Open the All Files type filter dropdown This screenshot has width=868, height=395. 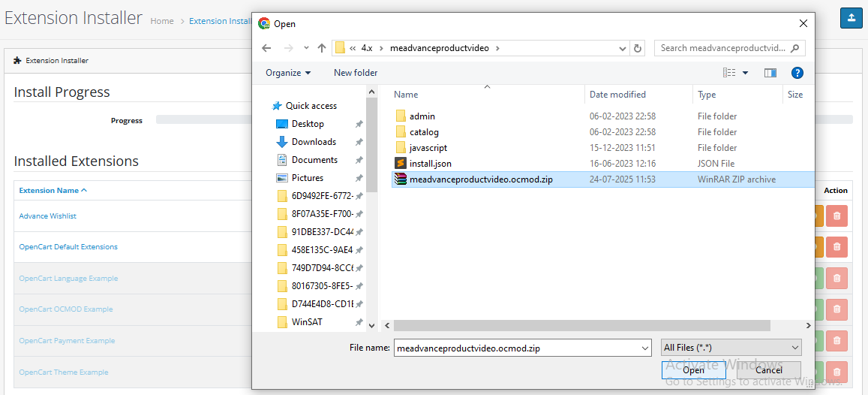point(731,348)
